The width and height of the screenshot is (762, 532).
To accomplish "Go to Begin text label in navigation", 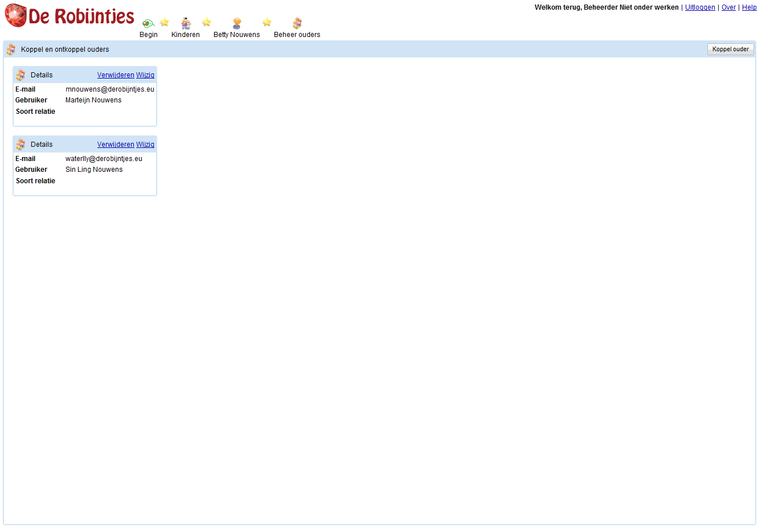I will tap(149, 35).
